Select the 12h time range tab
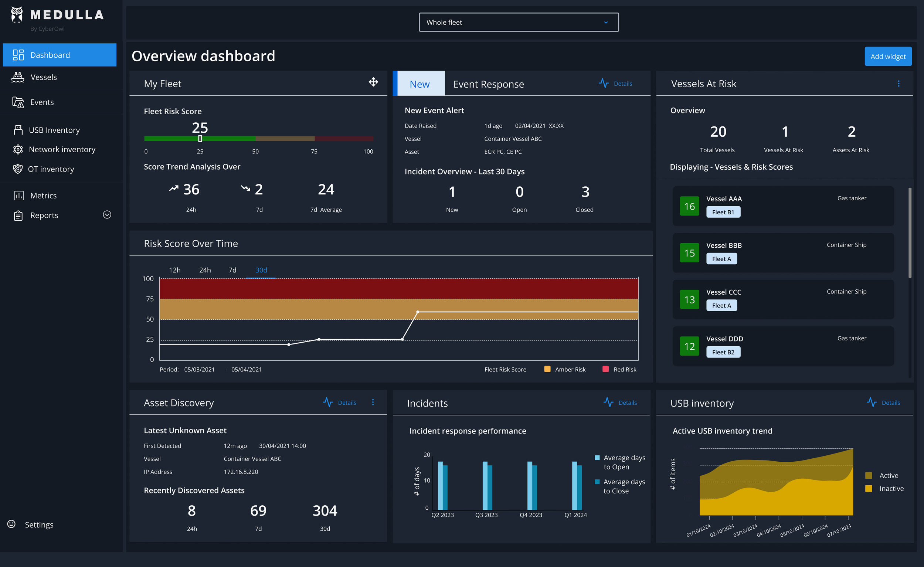Screen dimensions: 924x567 click(174, 270)
